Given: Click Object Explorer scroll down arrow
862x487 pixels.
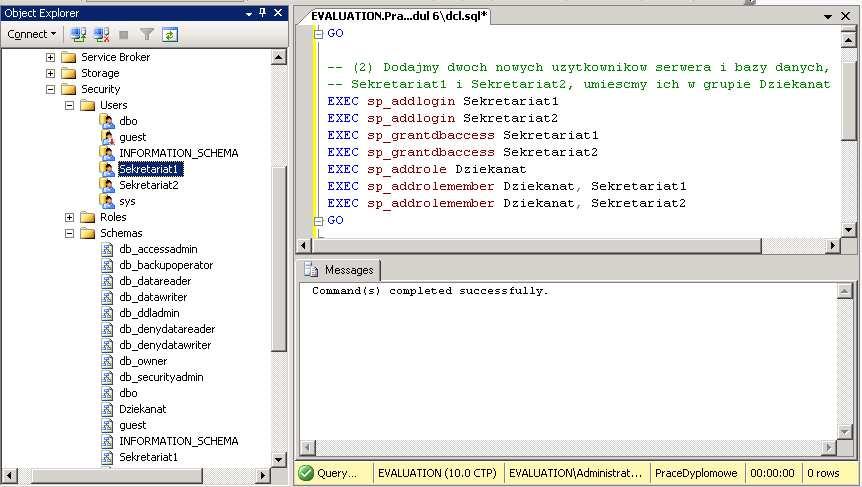Looking at the screenshot, I should (x=279, y=460).
